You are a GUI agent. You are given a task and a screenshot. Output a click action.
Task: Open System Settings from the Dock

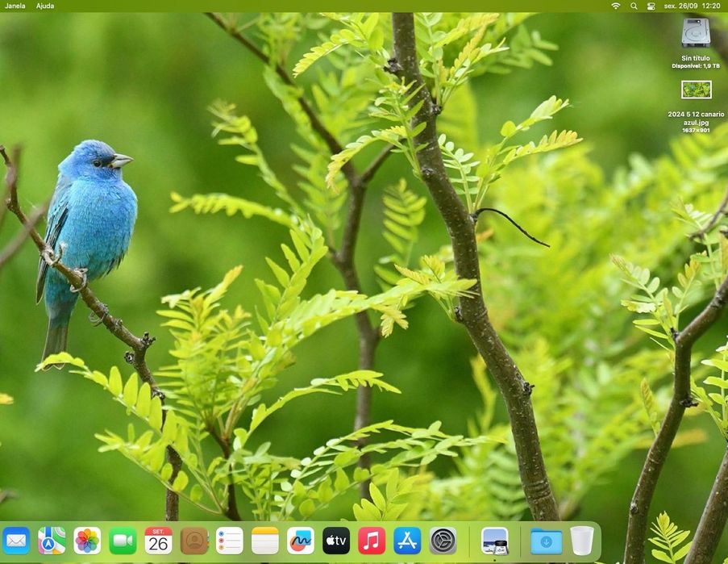(443, 541)
